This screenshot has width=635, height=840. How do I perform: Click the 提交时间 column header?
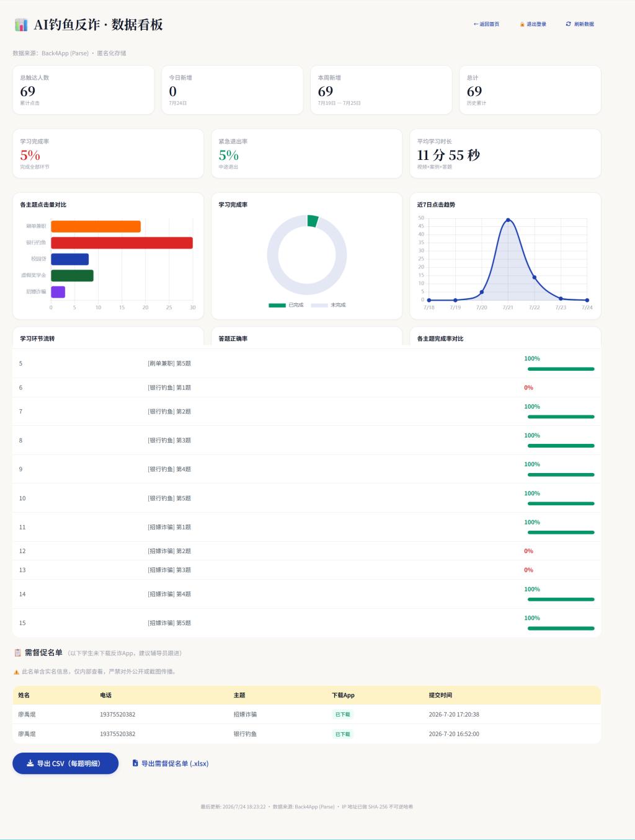[x=440, y=695]
